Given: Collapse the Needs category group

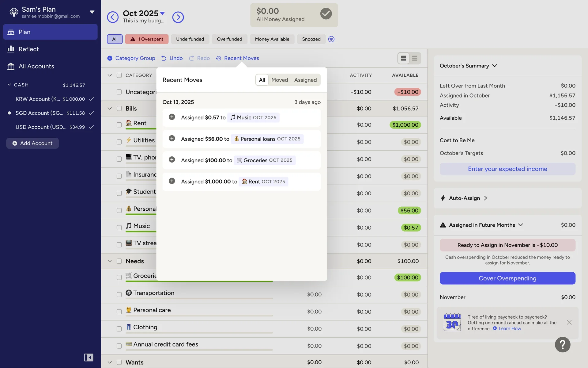Looking at the screenshot, I should [x=110, y=261].
